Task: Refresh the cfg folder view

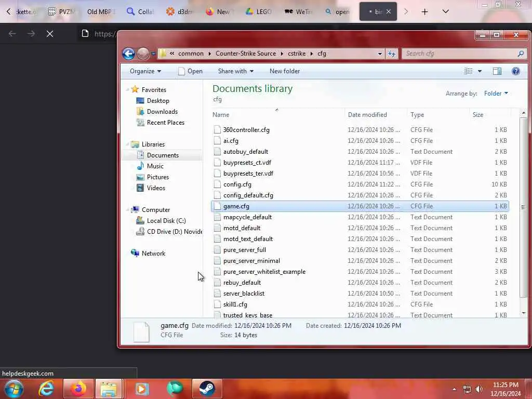Action: (392, 54)
